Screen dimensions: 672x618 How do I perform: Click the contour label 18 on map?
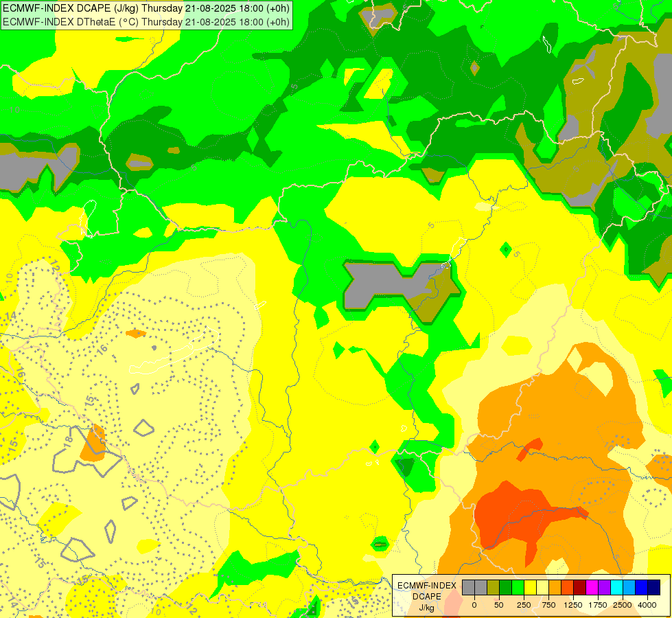tap(69, 442)
